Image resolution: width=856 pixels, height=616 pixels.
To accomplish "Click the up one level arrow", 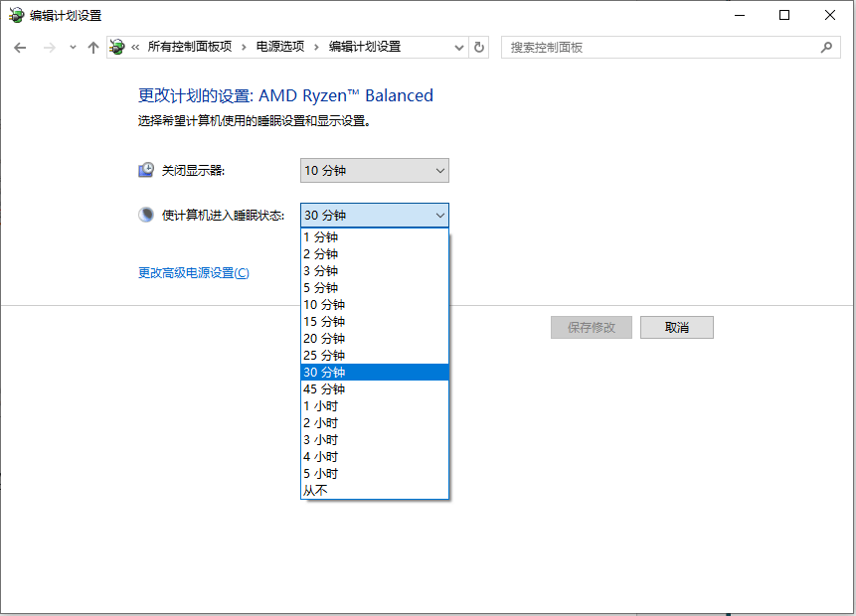I will (x=92, y=47).
